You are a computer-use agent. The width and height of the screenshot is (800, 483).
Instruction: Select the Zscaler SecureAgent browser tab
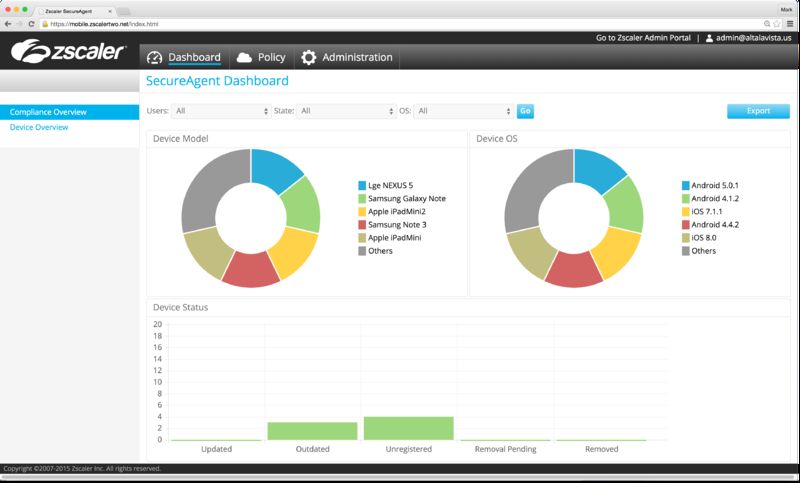(74, 11)
